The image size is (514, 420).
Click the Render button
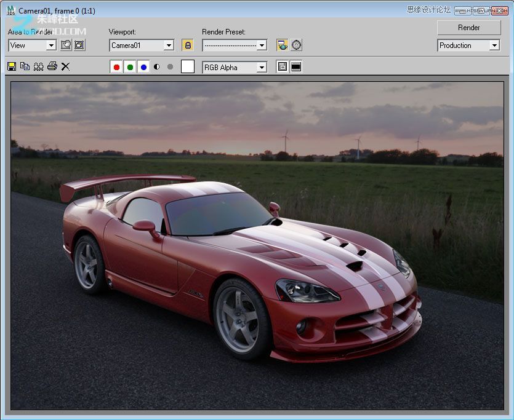[x=468, y=28]
